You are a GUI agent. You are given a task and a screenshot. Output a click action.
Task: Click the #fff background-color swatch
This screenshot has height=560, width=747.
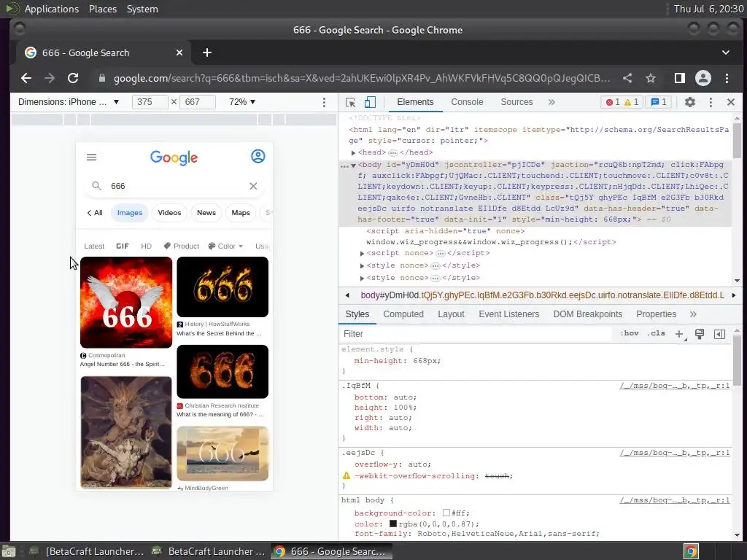(x=446, y=513)
